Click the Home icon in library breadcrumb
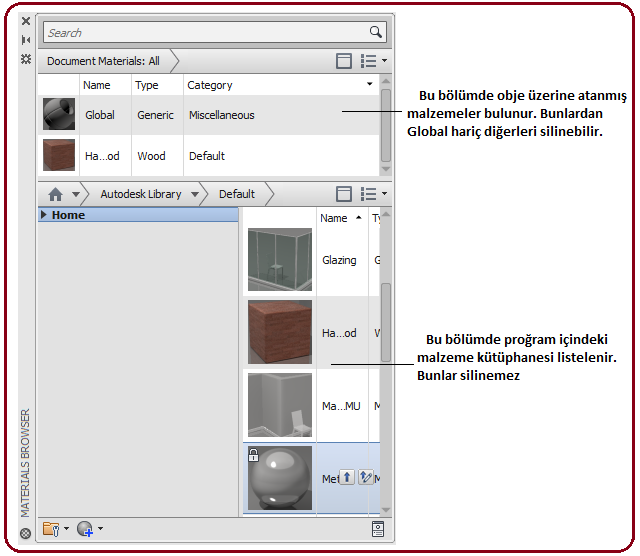640x556 pixels. [55, 195]
